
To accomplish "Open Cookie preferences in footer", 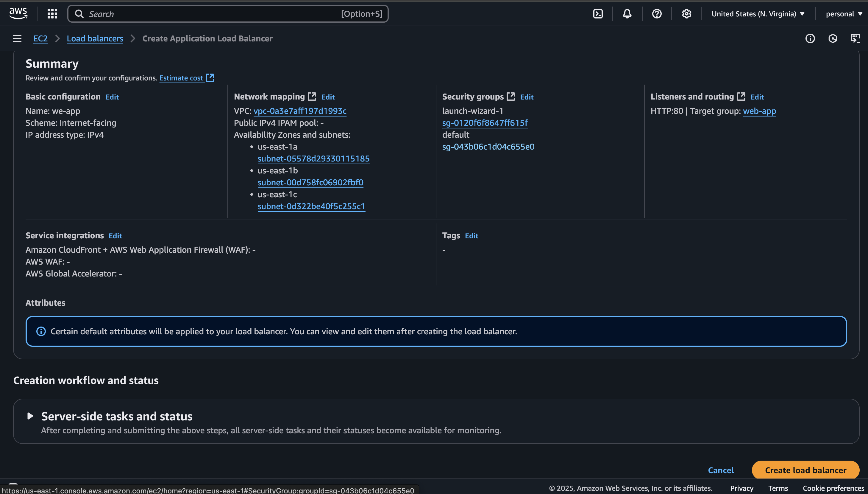I will click(x=833, y=488).
